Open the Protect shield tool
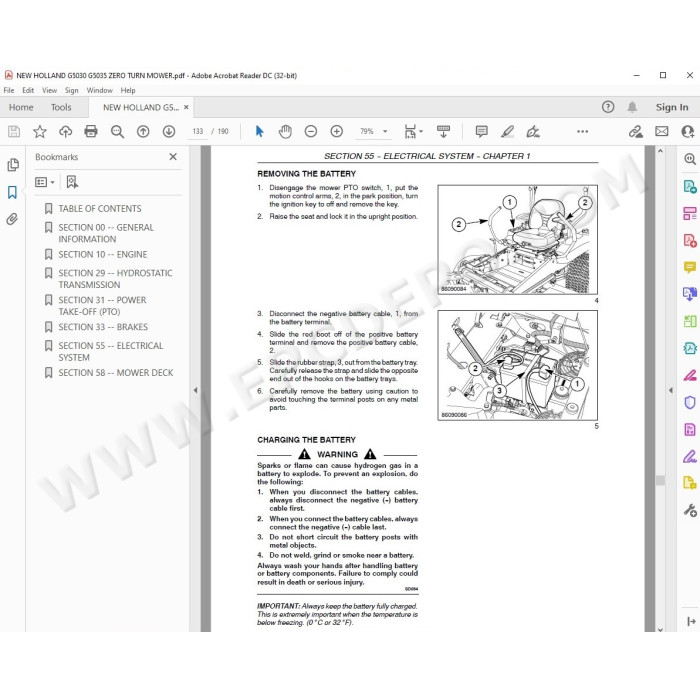The height and width of the screenshot is (700, 700). point(690,402)
